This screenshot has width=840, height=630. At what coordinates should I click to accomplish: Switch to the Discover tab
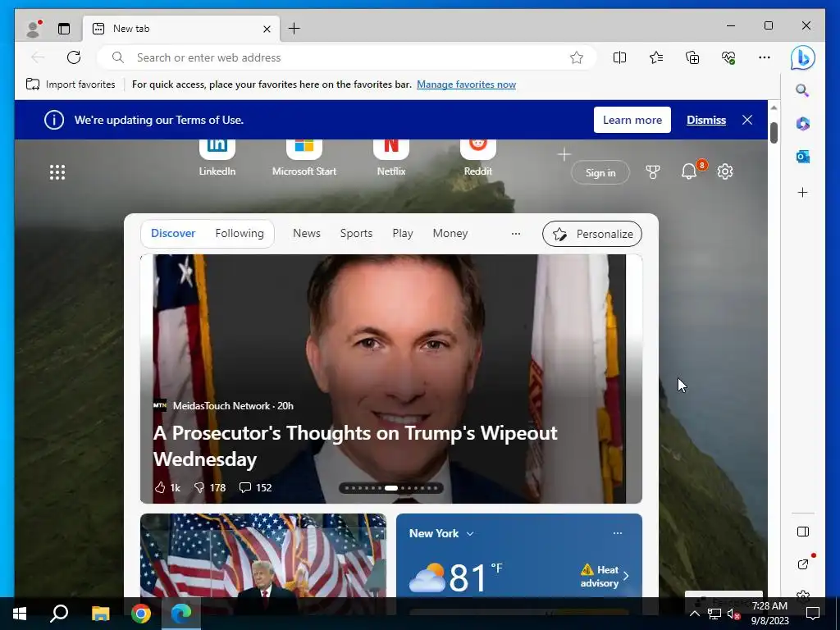(x=173, y=234)
